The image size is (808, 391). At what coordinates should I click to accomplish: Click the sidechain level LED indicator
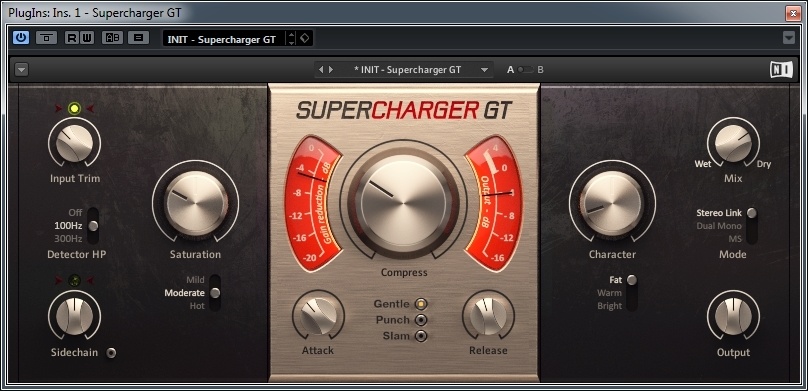tap(75, 280)
